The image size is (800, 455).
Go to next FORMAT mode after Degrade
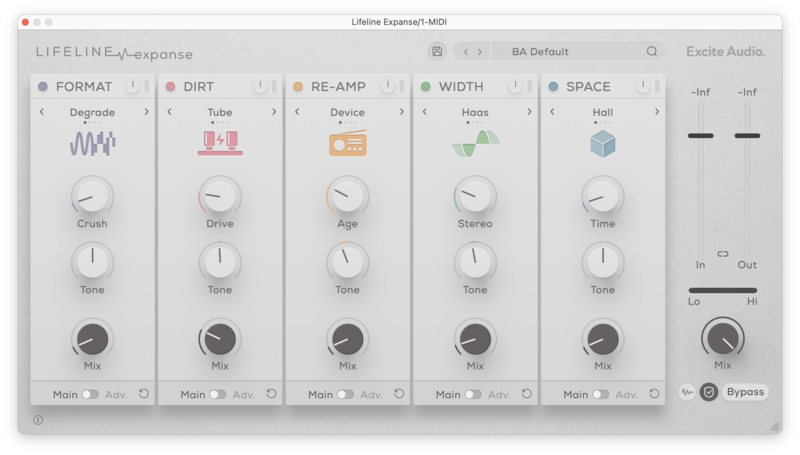click(x=146, y=112)
